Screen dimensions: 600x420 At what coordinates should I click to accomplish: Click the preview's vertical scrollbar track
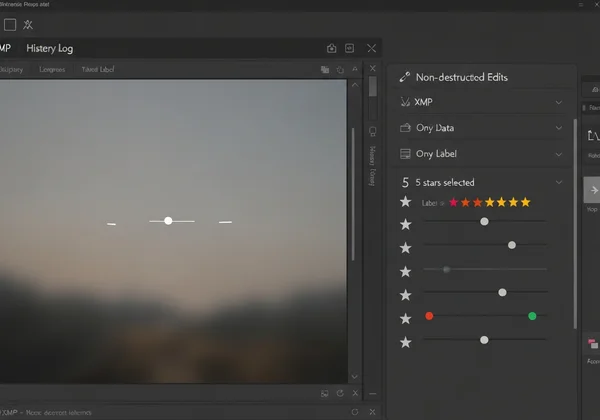(x=353, y=194)
